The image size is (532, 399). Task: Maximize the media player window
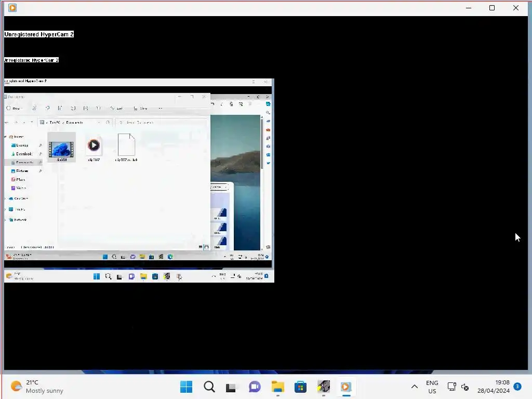(x=492, y=8)
